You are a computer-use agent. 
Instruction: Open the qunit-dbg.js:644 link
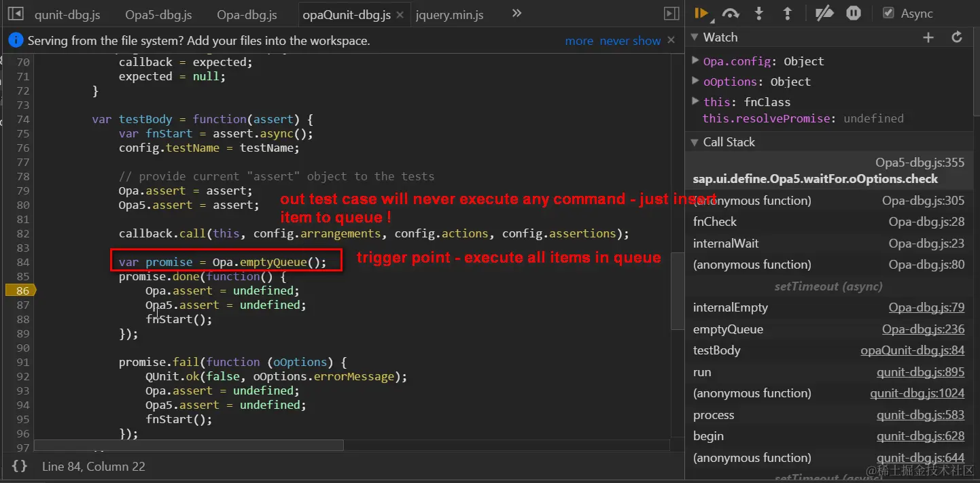(x=921, y=458)
